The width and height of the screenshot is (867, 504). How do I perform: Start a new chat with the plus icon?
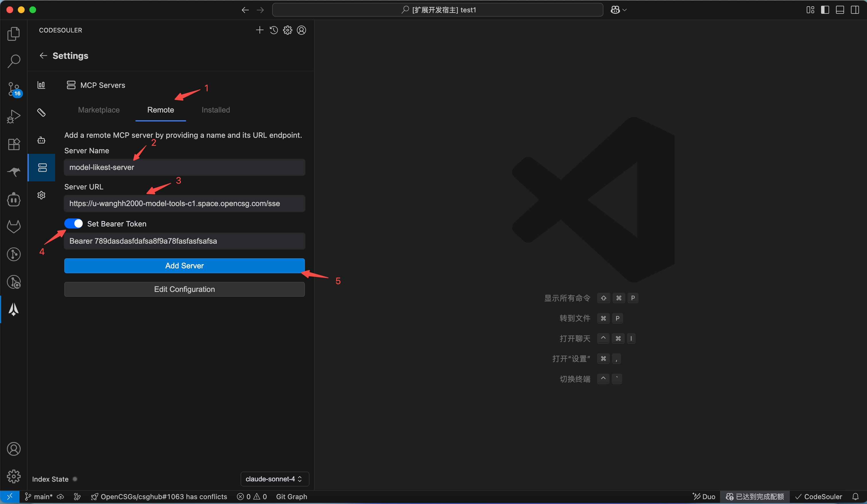pyautogui.click(x=260, y=30)
